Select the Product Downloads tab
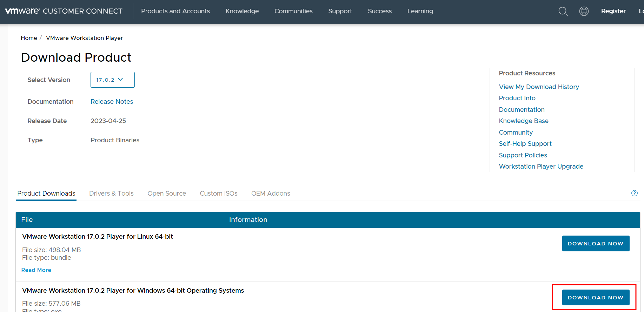Screen dimensions: 644x312 46,194
